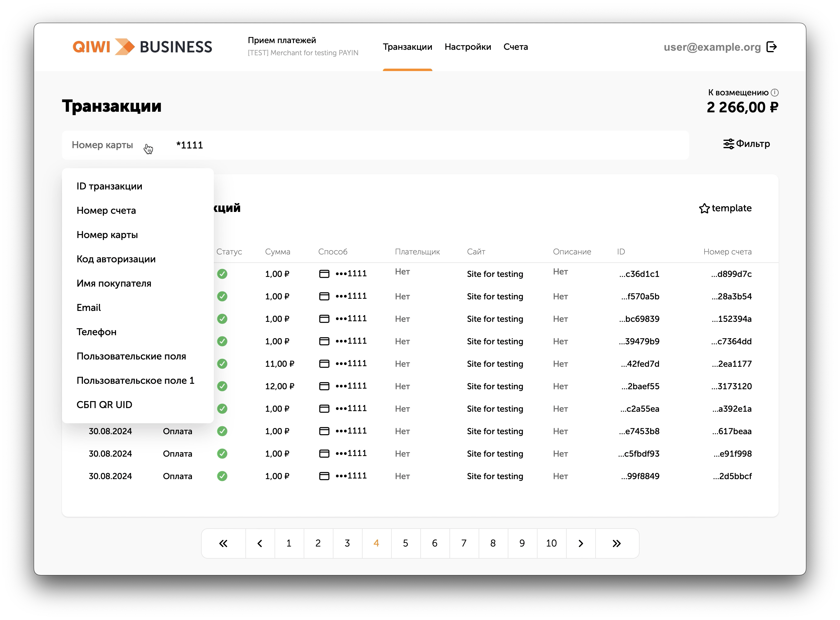The width and height of the screenshot is (840, 620).
Task: Click the logout icon next to user email
Action: (771, 47)
